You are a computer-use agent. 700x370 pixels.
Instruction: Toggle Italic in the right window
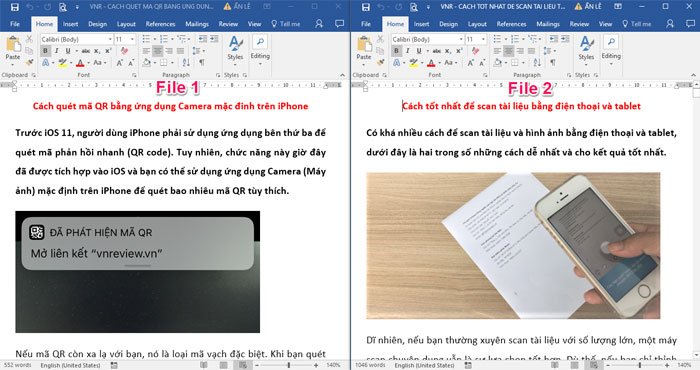[x=408, y=51]
